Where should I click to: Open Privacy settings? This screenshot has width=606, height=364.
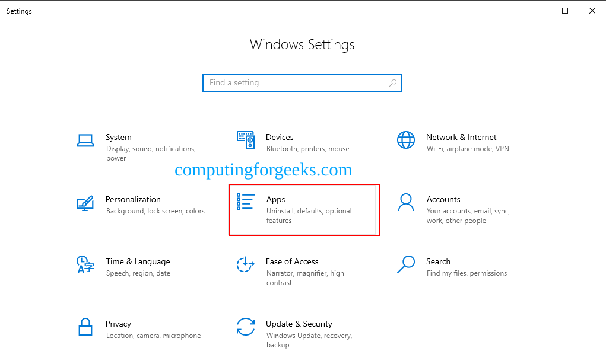pos(118,324)
